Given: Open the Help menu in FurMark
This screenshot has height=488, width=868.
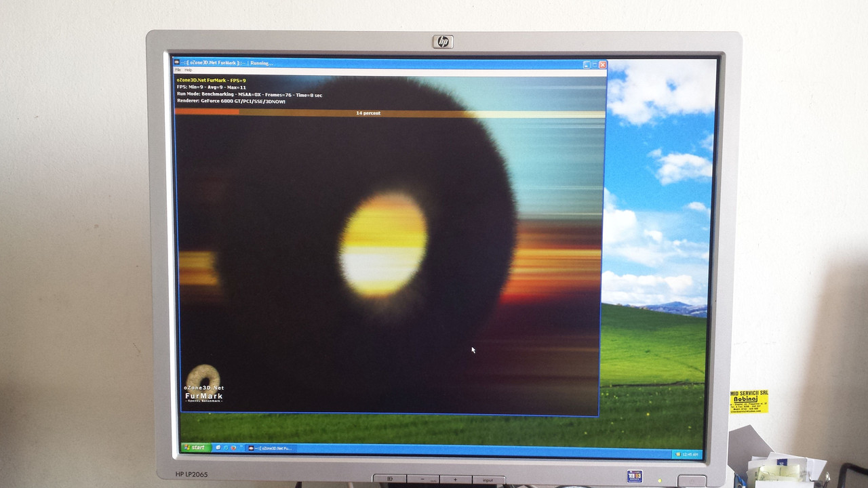Looking at the screenshot, I should pyautogui.click(x=189, y=70).
